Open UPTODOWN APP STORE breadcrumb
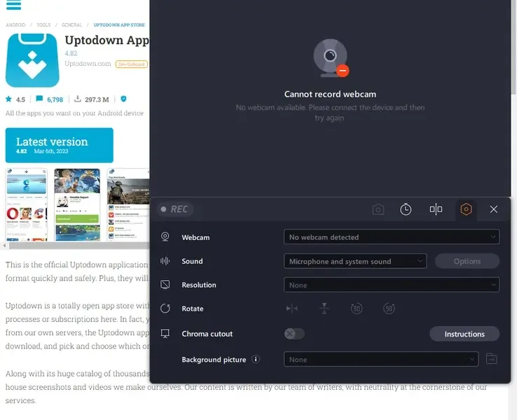This screenshot has height=420, width=517. pyautogui.click(x=119, y=25)
